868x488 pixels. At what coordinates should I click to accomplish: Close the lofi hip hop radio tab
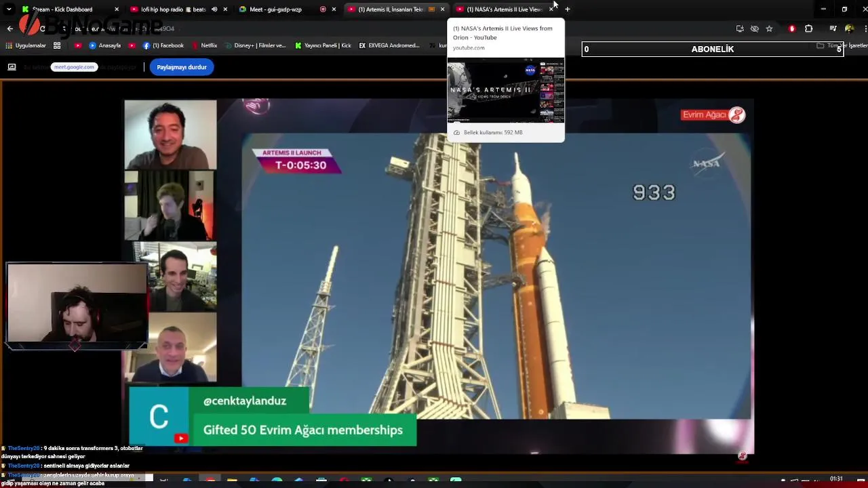click(x=225, y=9)
